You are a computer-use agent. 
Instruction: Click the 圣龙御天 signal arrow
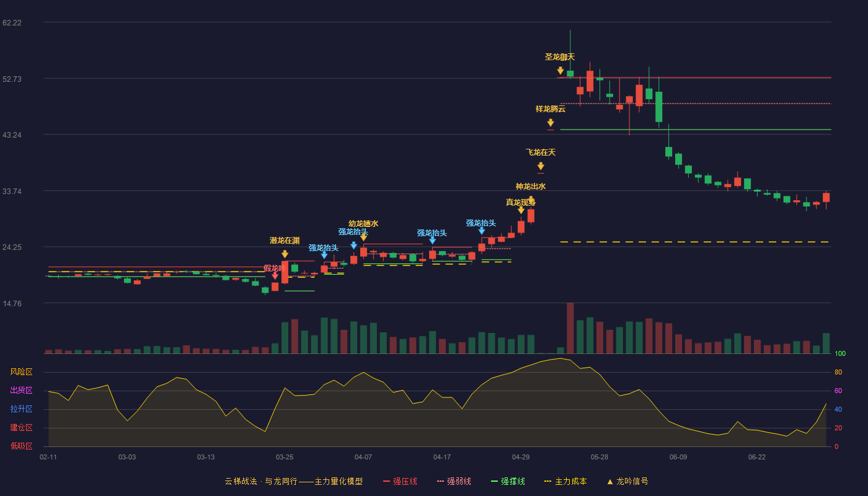tap(560, 71)
